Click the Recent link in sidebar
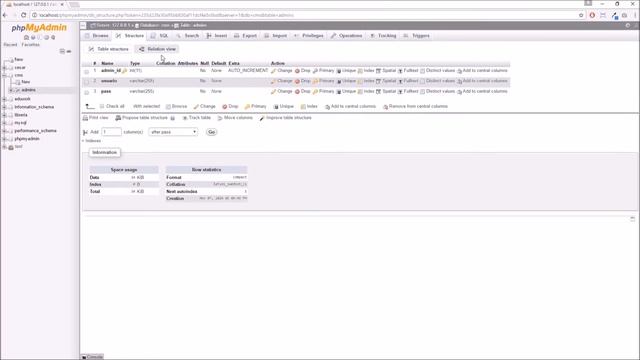 click(x=10, y=45)
